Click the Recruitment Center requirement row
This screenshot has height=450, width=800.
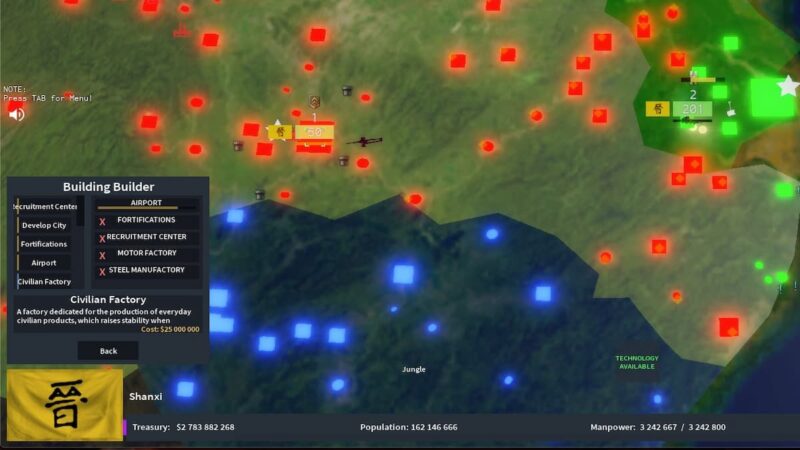pyautogui.click(x=146, y=237)
